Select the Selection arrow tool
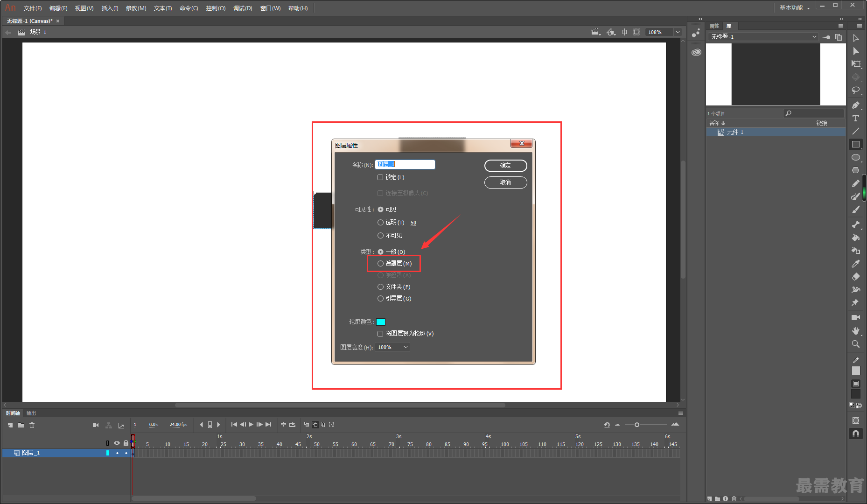Screen dimensions: 867x504 pyautogui.click(x=855, y=38)
